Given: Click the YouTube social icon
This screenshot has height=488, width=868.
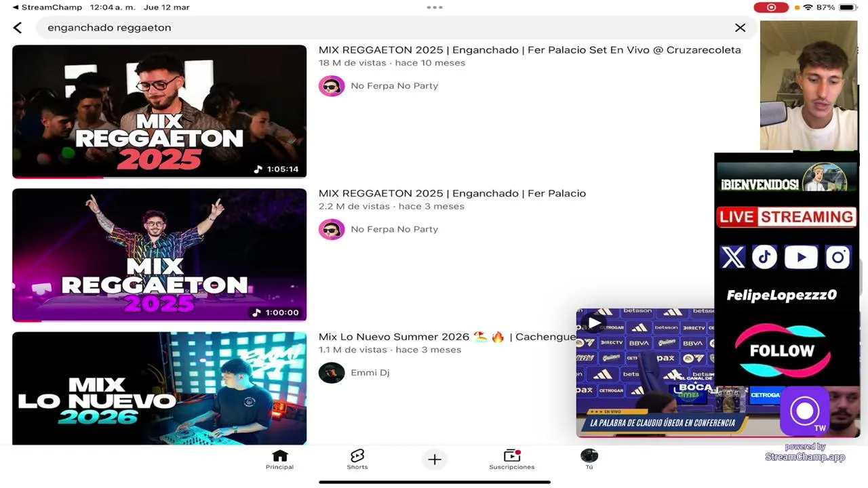Looking at the screenshot, I should click(801, 258).
